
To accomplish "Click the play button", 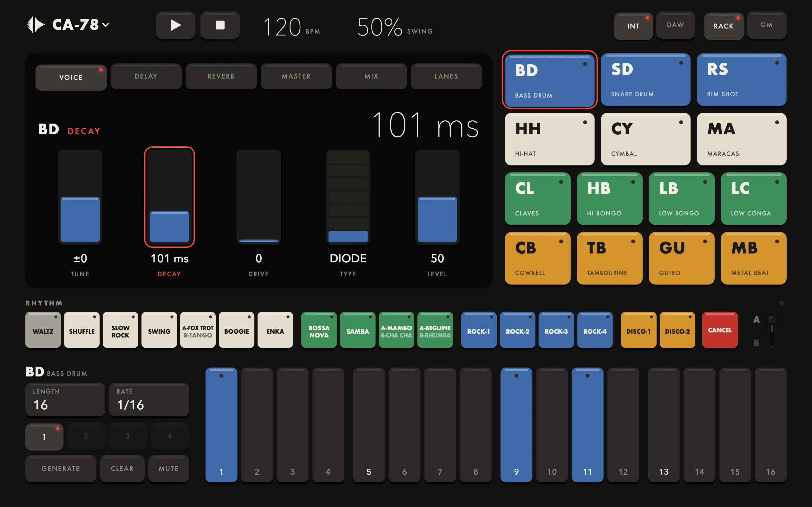I will tap(175, 25).
